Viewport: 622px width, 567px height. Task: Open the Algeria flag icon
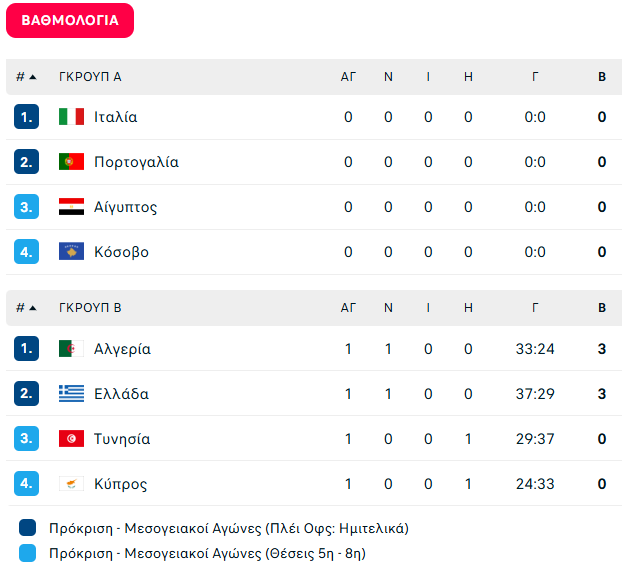pos(71,349)
